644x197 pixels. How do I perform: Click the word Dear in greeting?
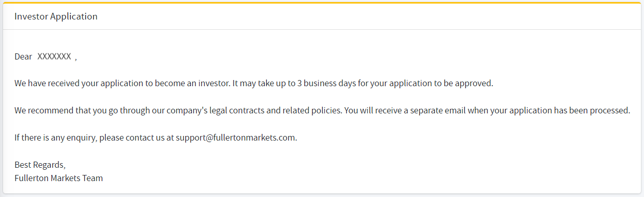tap(23, 56)
